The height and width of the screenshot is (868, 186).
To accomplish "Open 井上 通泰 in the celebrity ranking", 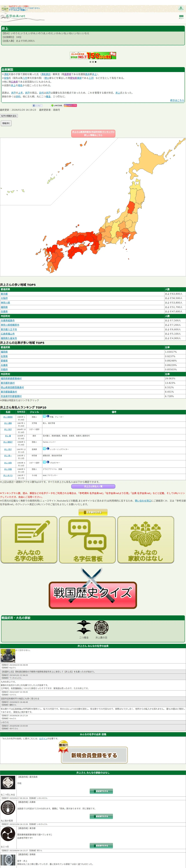I will coord(8,423).
